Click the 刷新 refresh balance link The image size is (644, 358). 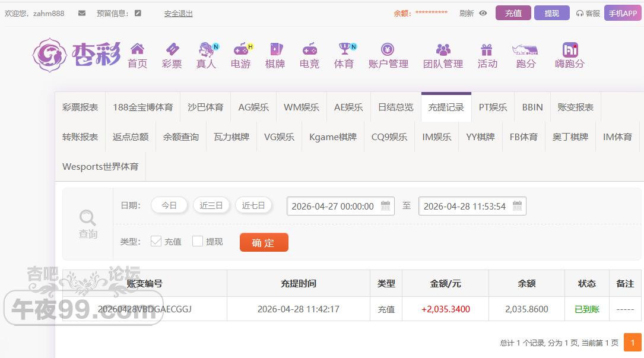coord(466,14)
